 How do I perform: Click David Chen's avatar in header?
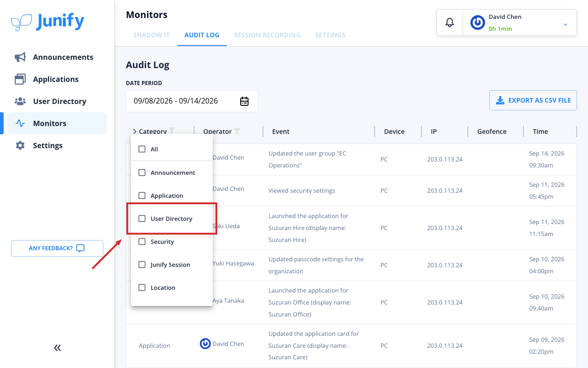coord(478,23)
